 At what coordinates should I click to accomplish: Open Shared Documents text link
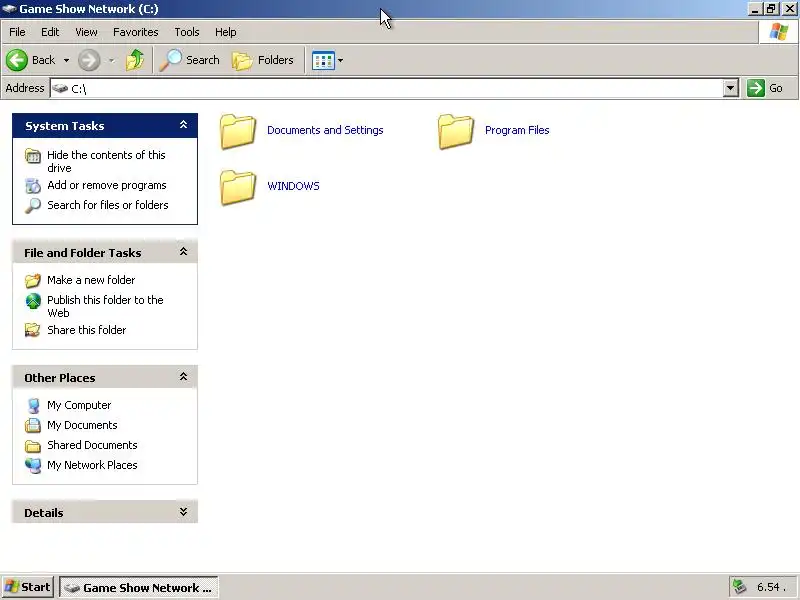92,445
